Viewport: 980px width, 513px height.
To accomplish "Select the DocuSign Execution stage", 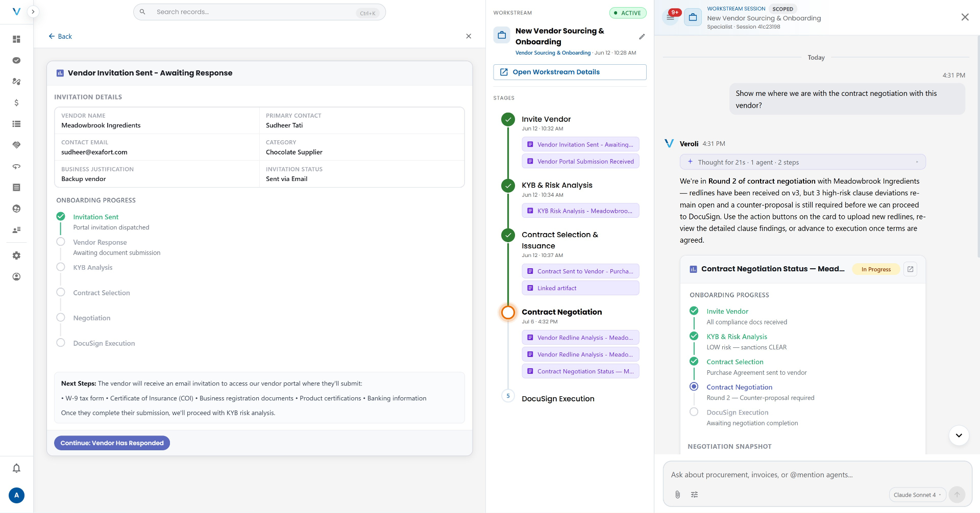I will coord(558,399).
